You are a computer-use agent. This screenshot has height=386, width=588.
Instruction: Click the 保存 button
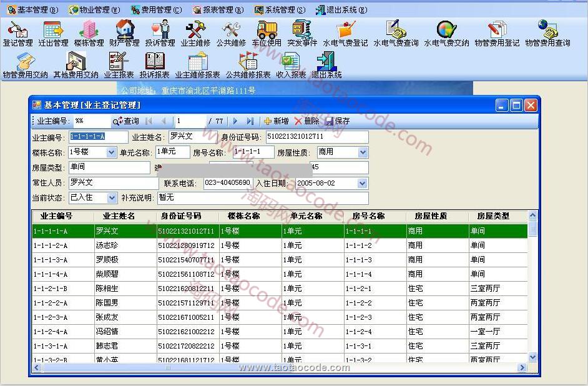click(338, 121)
